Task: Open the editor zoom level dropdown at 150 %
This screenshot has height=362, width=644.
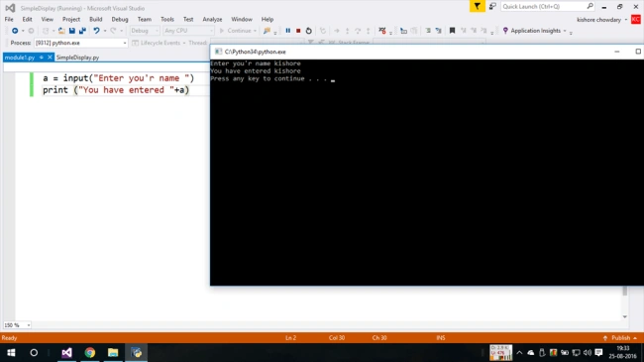Action: point(17,325)
